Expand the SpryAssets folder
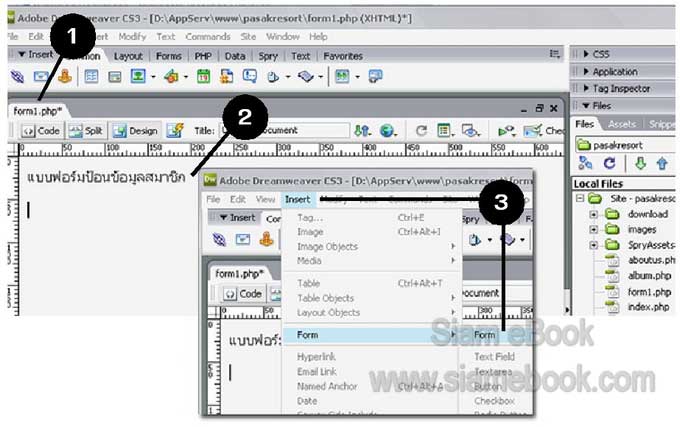 [593, 245]
